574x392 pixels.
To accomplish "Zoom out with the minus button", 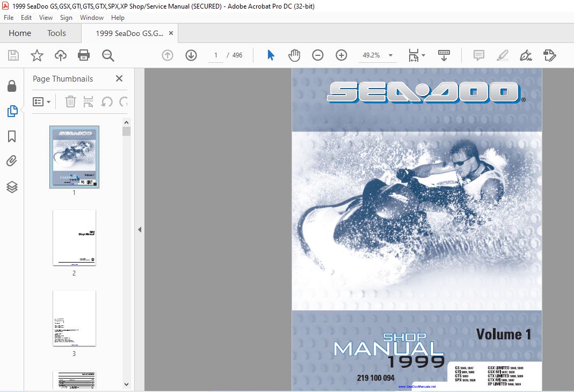I will [x=318, y=55].
